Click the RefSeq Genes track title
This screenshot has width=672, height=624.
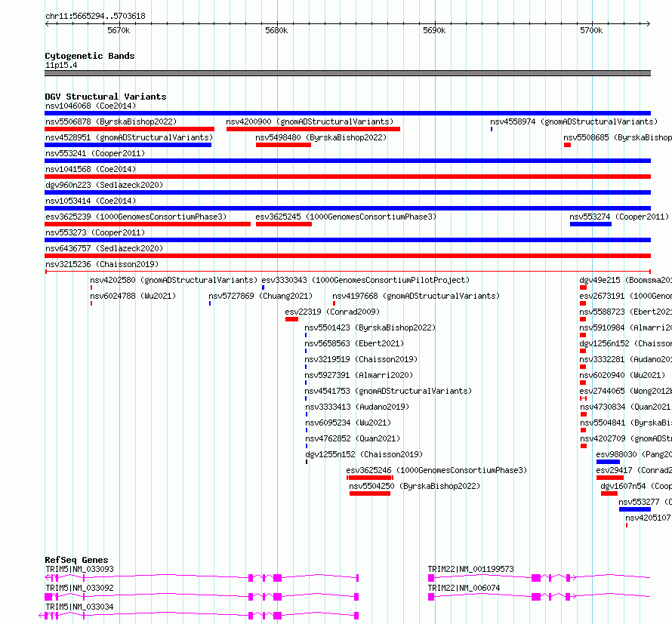click(76, 560)
